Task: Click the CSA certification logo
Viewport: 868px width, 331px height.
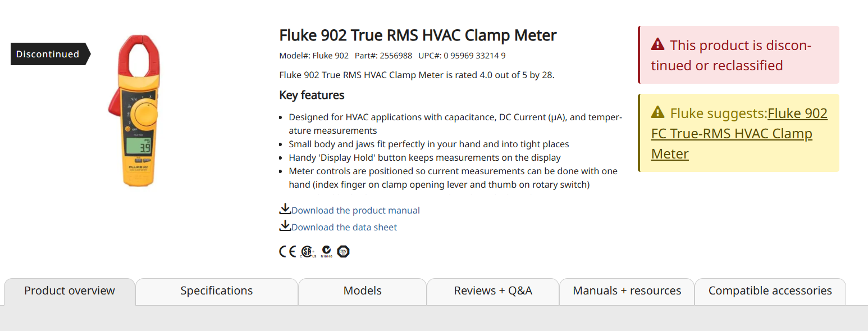Action: [307, 252]
